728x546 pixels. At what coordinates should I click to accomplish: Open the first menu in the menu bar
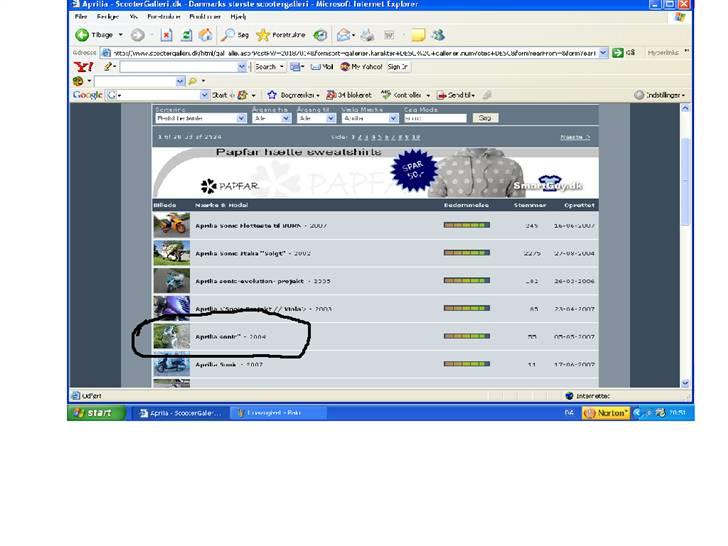pos(81,17)
